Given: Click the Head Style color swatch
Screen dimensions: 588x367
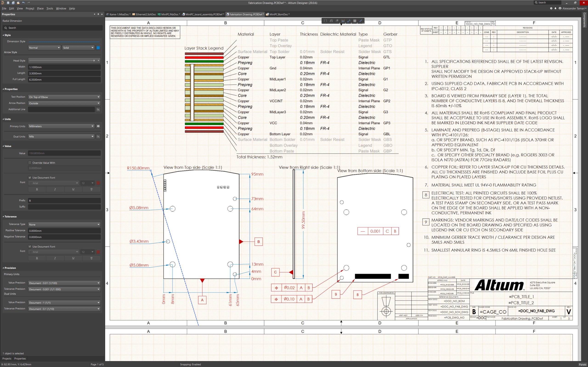Looking at the screenshot, I should pos(98,47).
